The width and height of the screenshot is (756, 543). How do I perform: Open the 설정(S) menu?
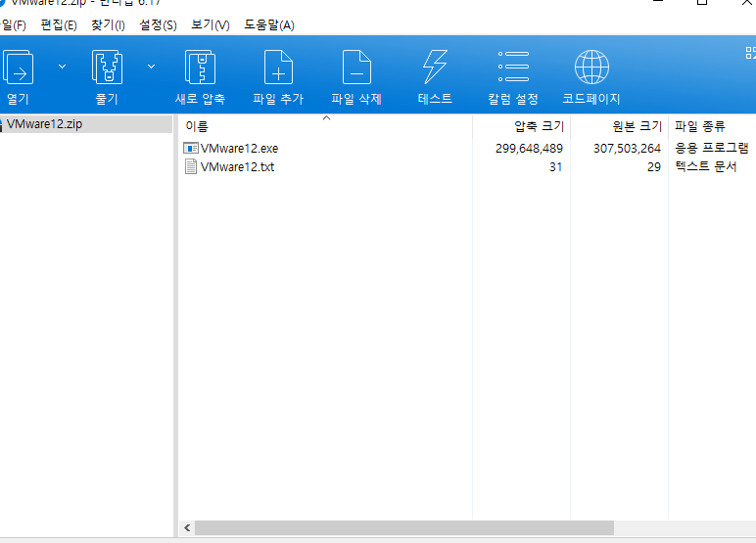point(158,25)
